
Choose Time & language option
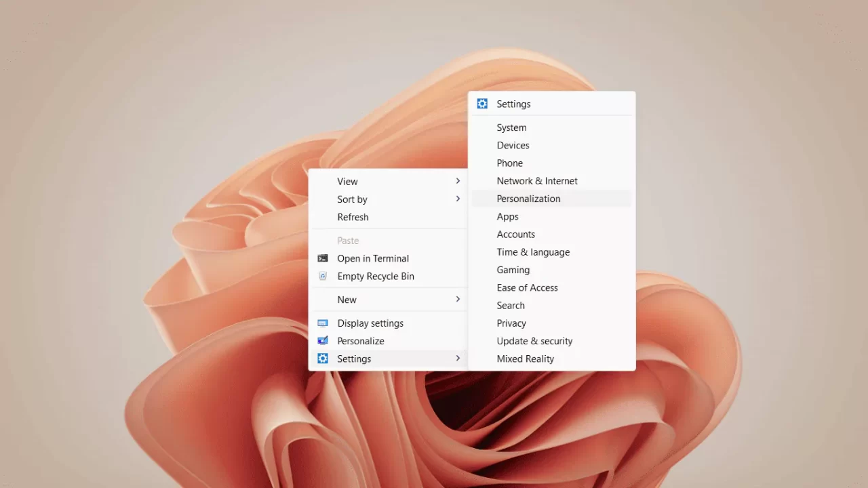(x=533, y=252)
